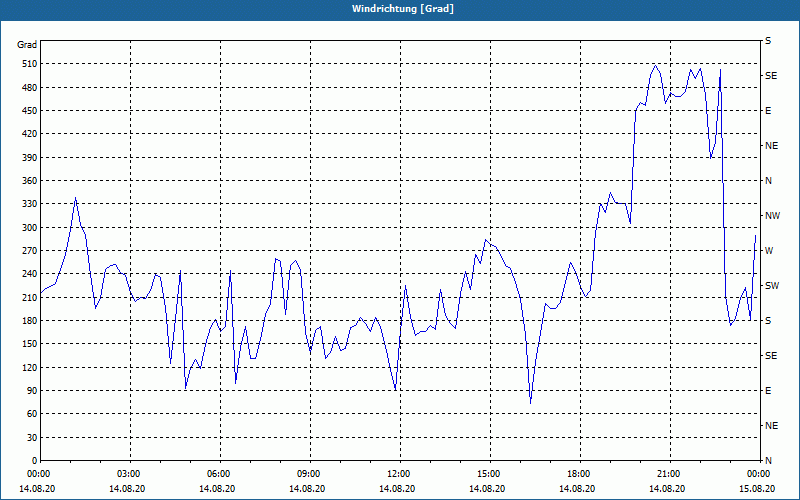The image size is (800, 500).
Task: Click the 03:00 time axis label
Action: [x=131, y=474]
